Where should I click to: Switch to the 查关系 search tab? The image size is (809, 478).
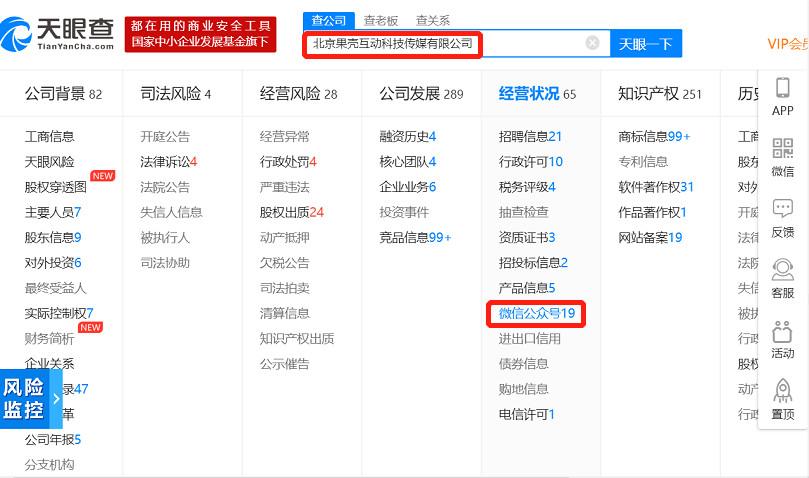coord(433,21)
